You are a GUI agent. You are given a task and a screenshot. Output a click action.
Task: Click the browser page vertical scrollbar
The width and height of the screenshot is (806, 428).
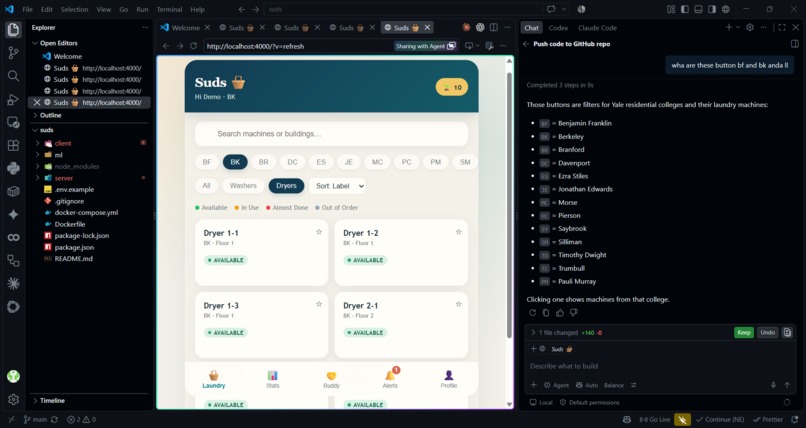click(509, 206)
